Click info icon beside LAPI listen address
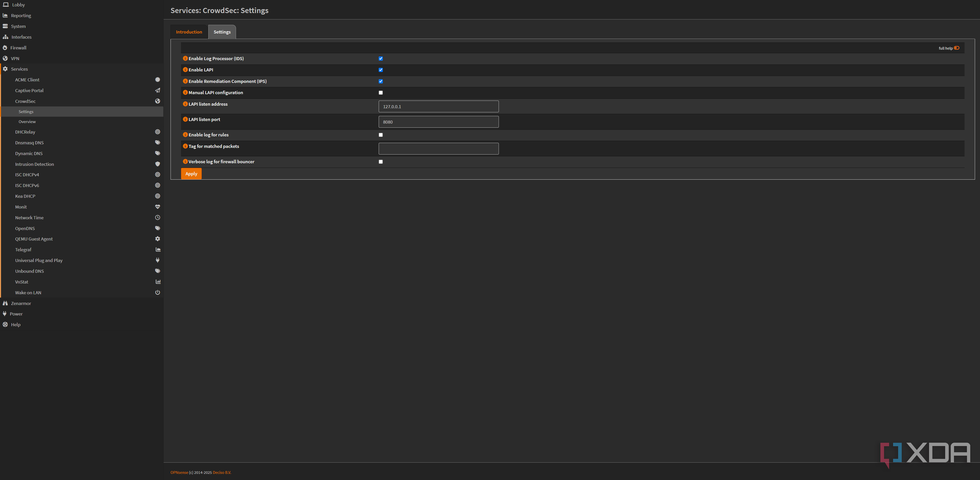The height and width of the screenshot is (480, 980). (185, 104)
